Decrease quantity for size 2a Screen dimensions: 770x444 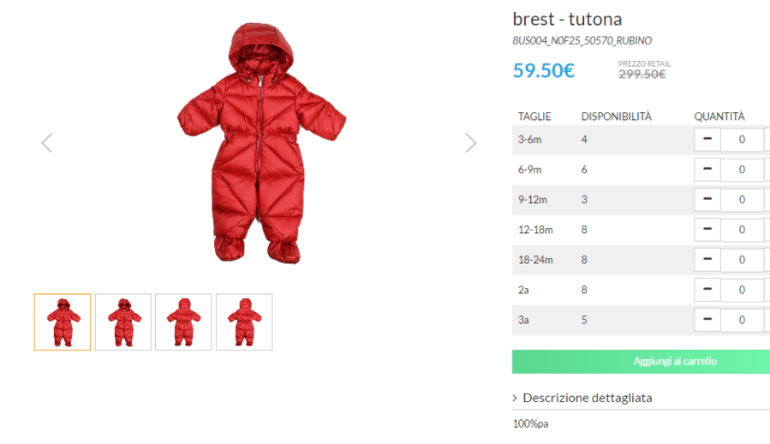pos(707,290)
